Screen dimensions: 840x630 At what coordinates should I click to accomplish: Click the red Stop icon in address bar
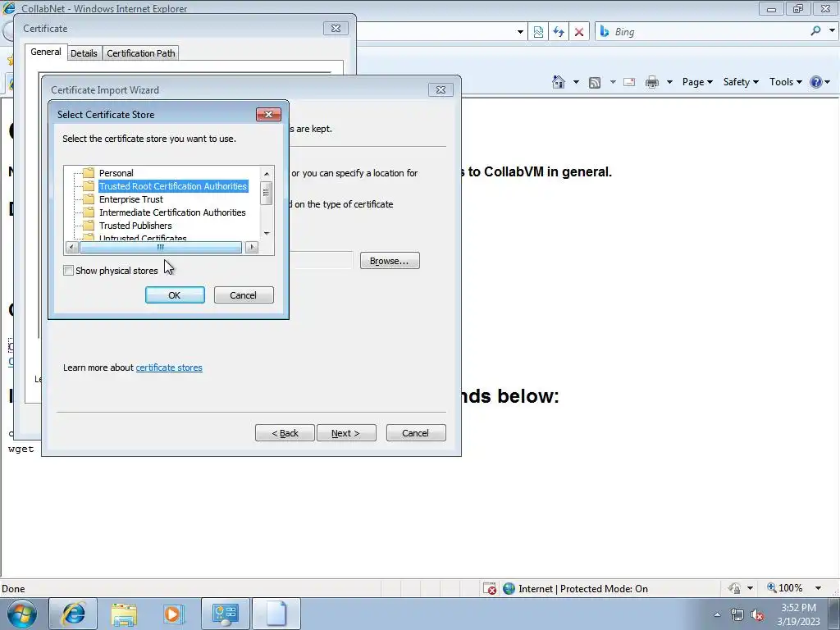578,32
